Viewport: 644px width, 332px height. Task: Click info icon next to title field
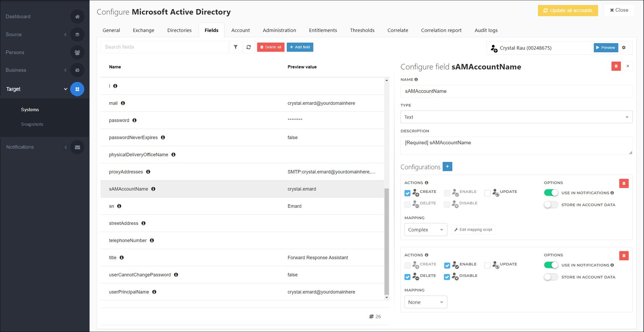point(121,257)
